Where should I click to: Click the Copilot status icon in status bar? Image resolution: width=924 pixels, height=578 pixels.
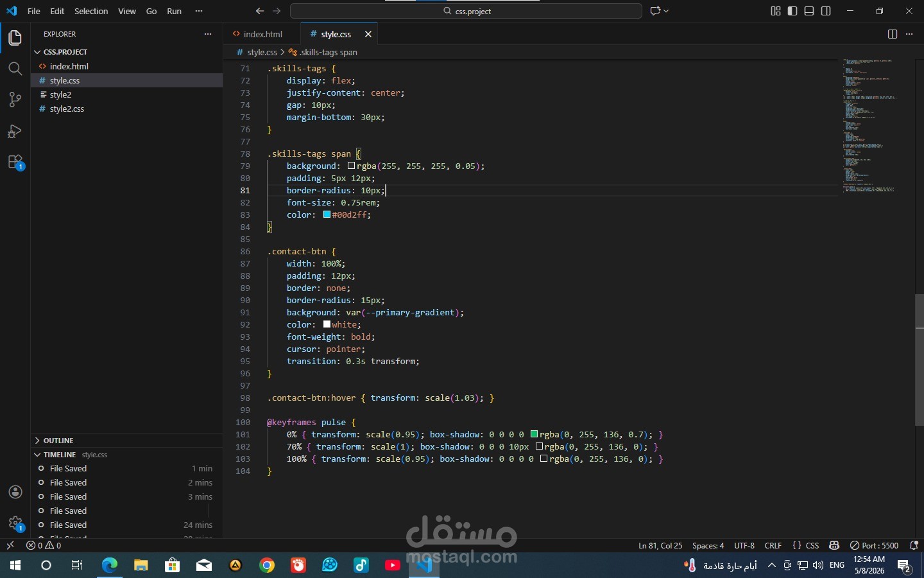pos(834,545)
